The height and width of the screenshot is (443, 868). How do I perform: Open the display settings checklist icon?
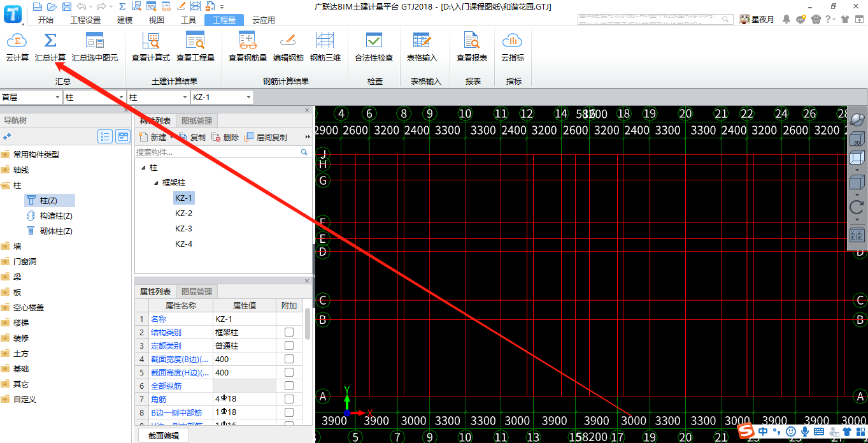857,235
